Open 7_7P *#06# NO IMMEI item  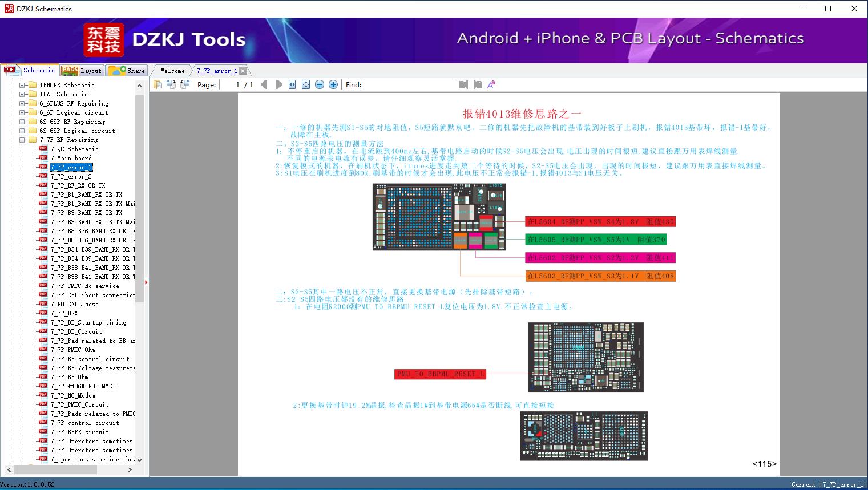click(x=83, y=386)
